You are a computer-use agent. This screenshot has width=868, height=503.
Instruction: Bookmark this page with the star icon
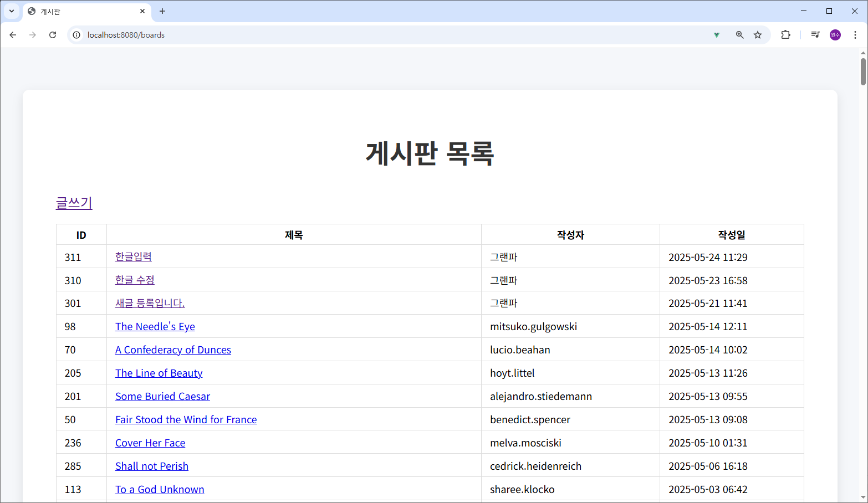(x=758, y=35)
